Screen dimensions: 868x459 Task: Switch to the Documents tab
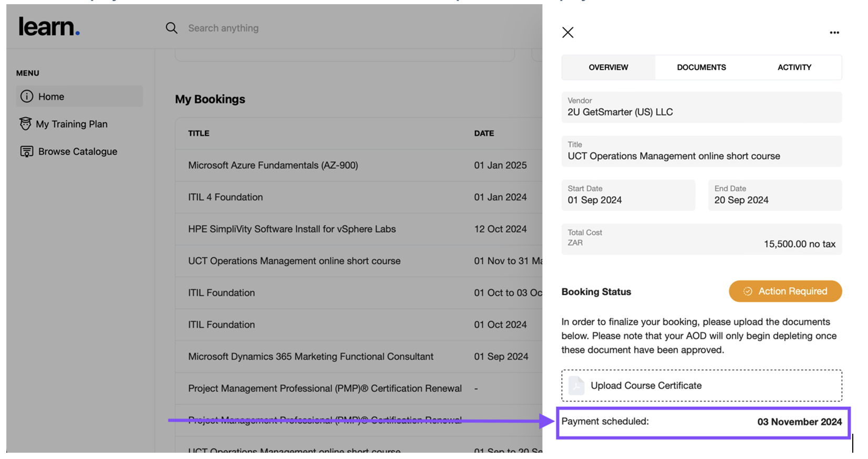tap(701, 67)
